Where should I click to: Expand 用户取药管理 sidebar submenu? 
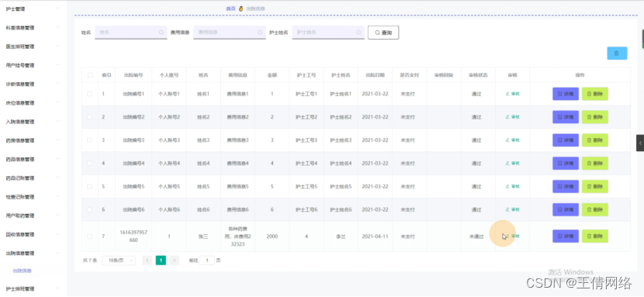coord(33,216)
